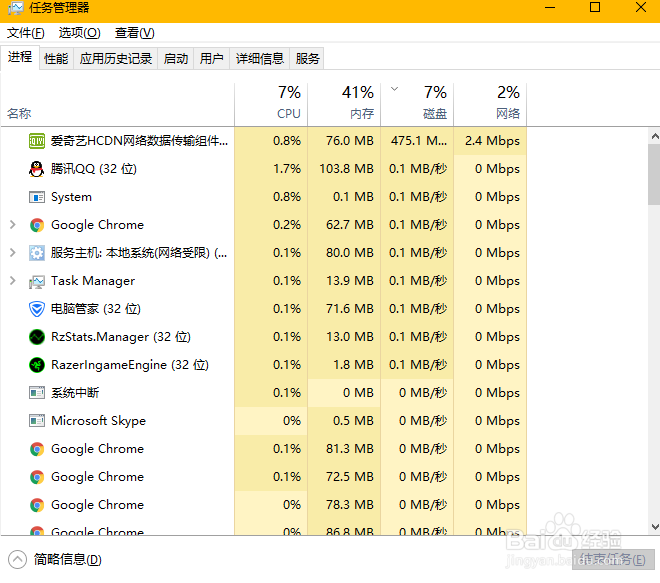Switch to the 服务 tab
The image size is (660, 583).
coord(307,59)
